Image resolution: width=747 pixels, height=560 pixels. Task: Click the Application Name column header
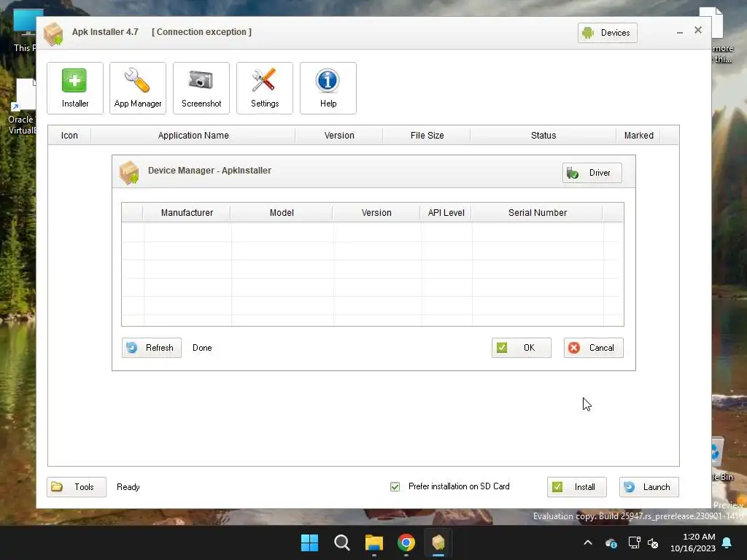[x=193, y=135]
